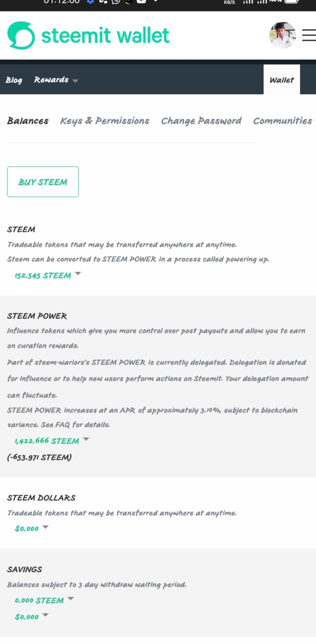This screenshot has width=316, height=644.
Task: Expand the 1,422.666 STEEM power dropdown
Action: point(86,438)
